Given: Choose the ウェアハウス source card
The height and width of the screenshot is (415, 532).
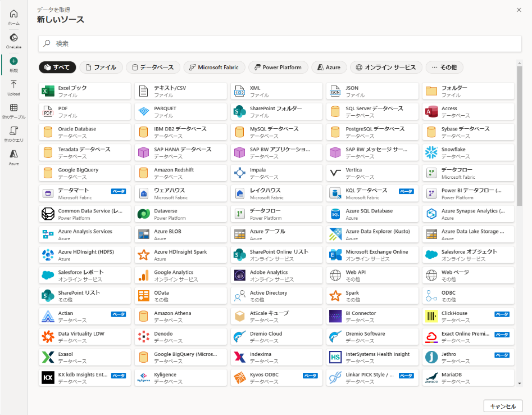Looking at the screenshot, I should click(181, 193).
